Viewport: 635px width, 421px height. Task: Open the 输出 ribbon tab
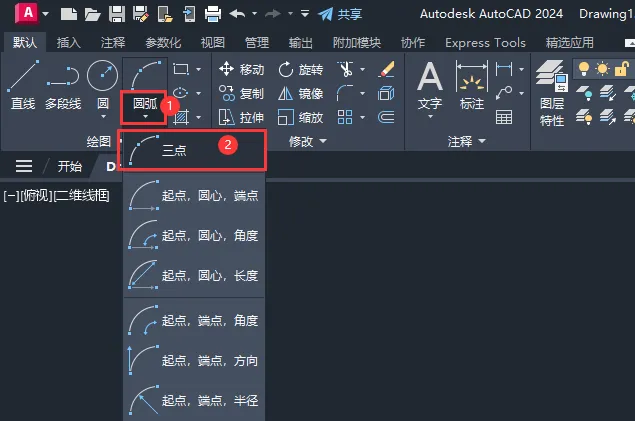[x=300, y=42]
